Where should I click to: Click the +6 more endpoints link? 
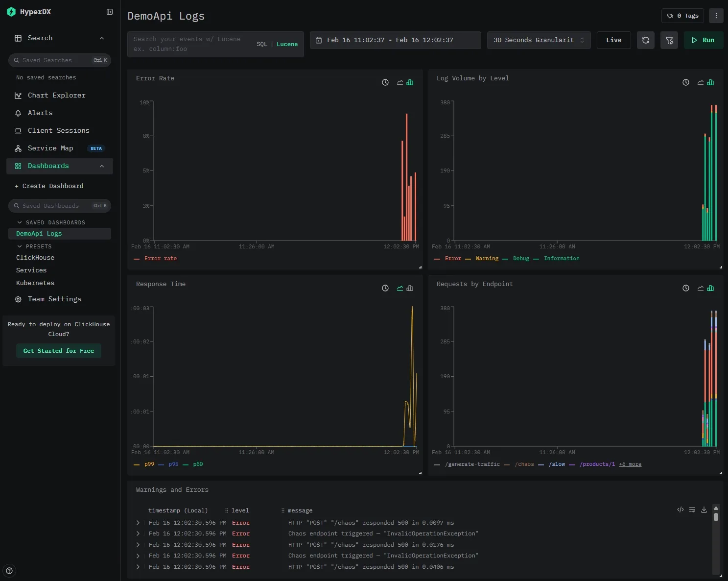630,464
